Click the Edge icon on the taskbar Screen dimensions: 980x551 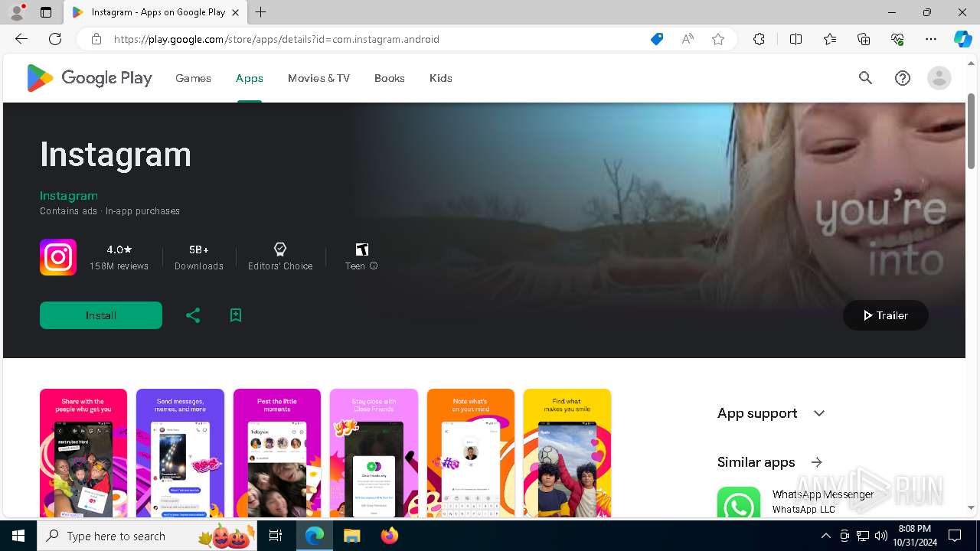coord(315,536)
